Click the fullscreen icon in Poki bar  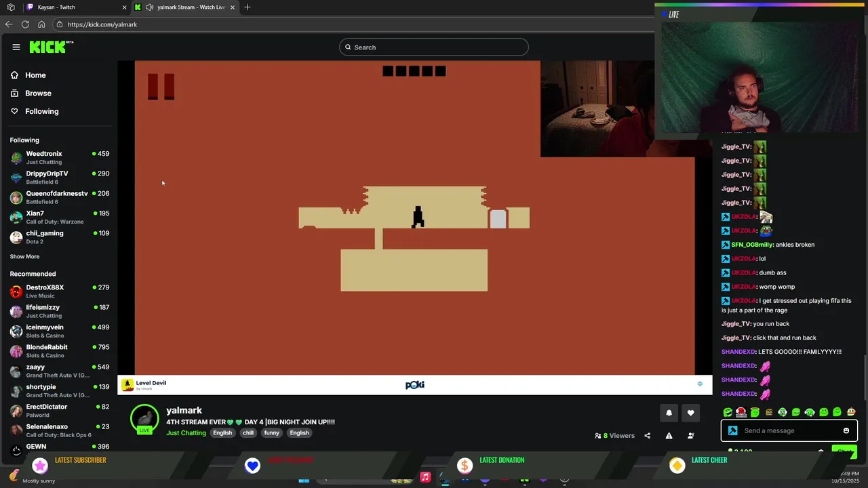point(700,384)
